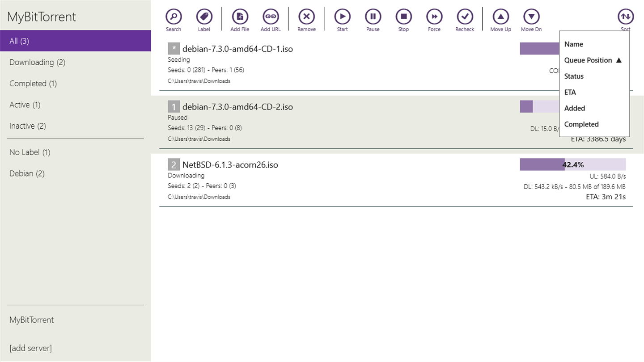This screenshot has width=644, height=362.
Task: Click NetBSD download path text
Action: (199, 197)
